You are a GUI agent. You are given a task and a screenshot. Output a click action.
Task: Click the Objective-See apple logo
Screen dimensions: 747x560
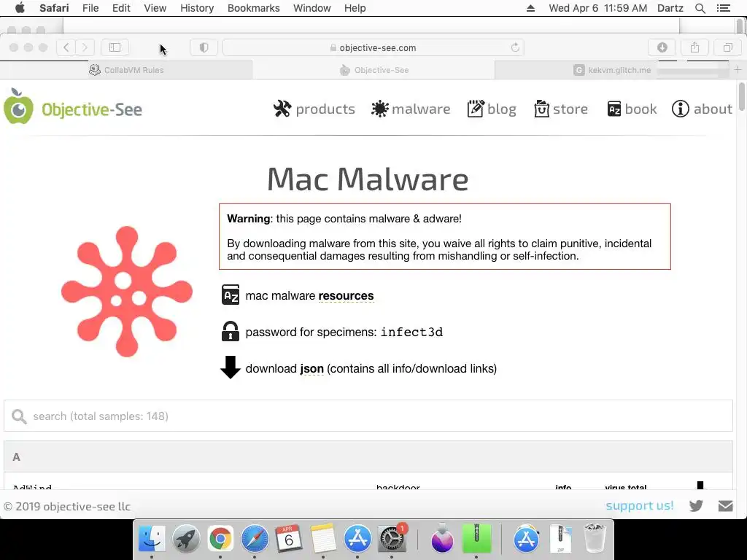coord(18,106)
